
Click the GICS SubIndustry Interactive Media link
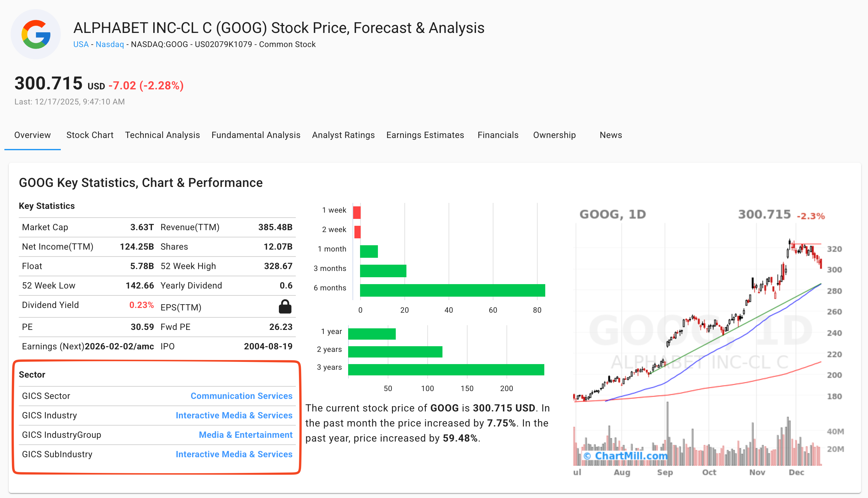click(234, 454)
